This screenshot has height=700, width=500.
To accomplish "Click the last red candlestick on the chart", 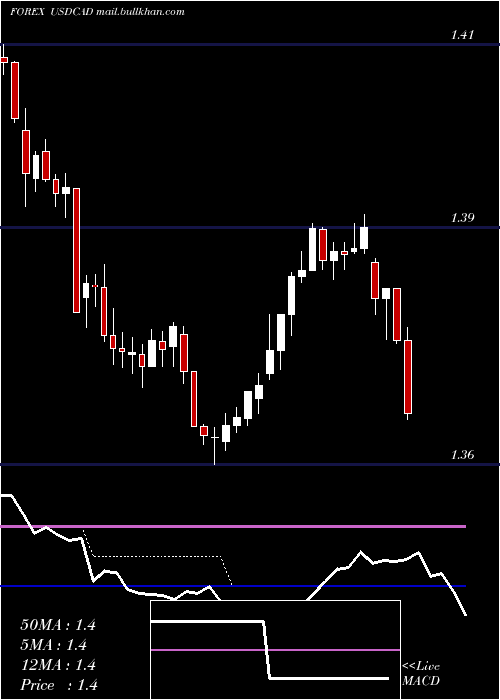I will click(x=408, y=377).
